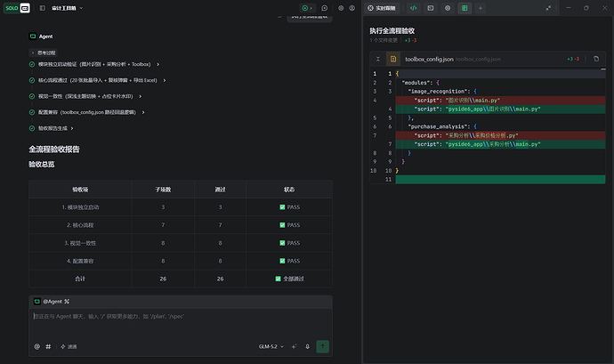Collapse the toolbox_config.json diff section
Image resolution: width=614 pixels, height=364 pixels.
(378, 59)
